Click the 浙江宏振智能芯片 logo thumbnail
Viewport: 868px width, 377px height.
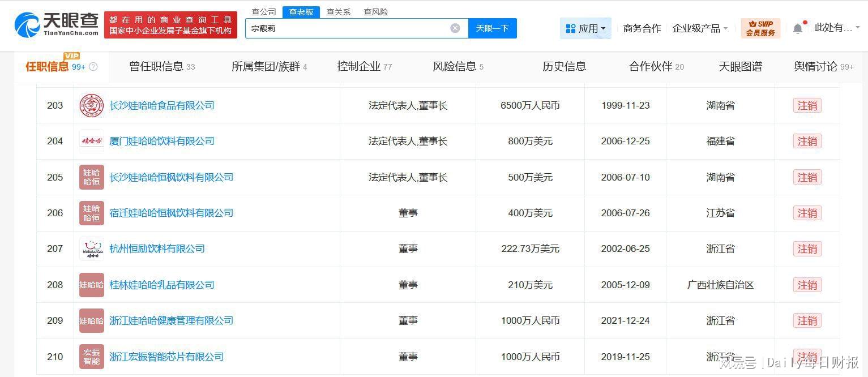point(91,357)
